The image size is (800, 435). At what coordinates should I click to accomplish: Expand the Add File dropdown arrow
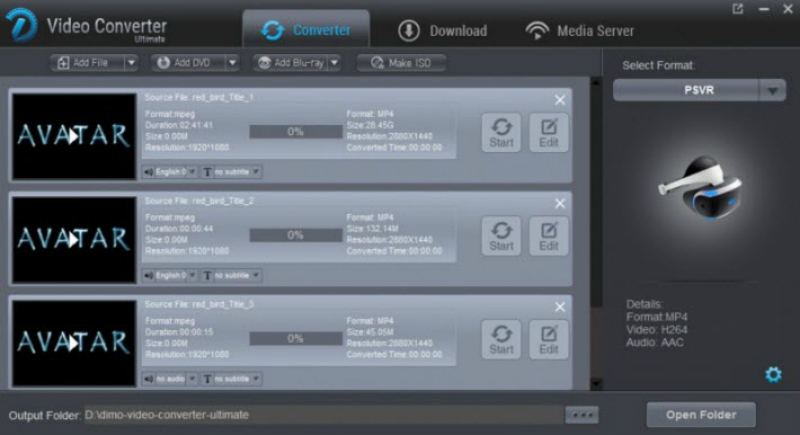131,63
